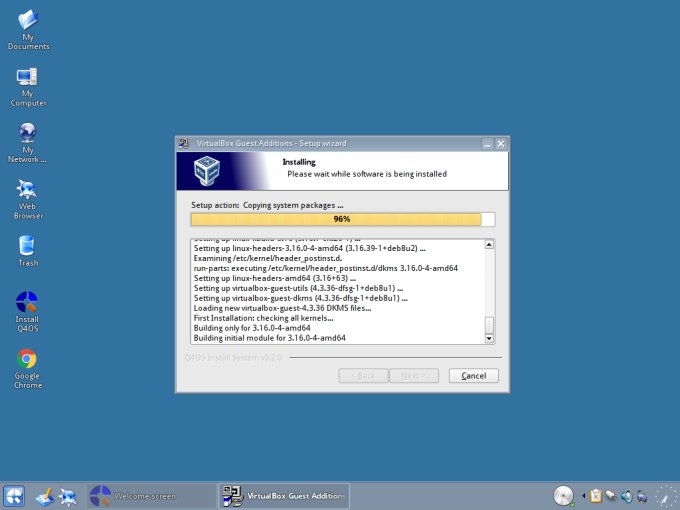Launch the Install Q4OS desktop icon
The height and width of the screenshot is (510, 680).
[27, 311]
